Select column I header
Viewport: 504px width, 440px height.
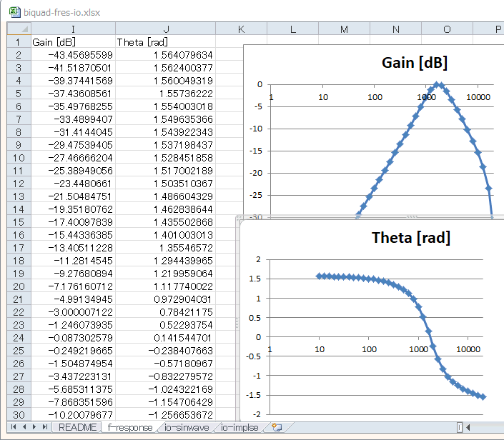point(73,29)
